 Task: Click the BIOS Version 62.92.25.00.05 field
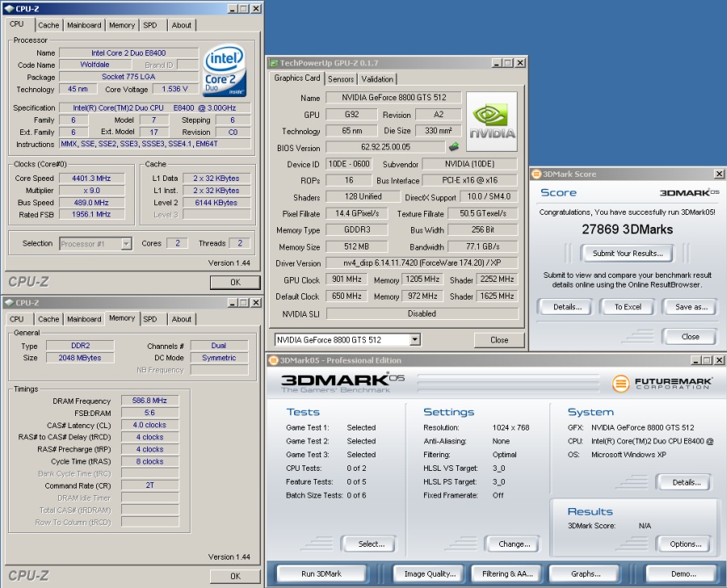(385, 147)
